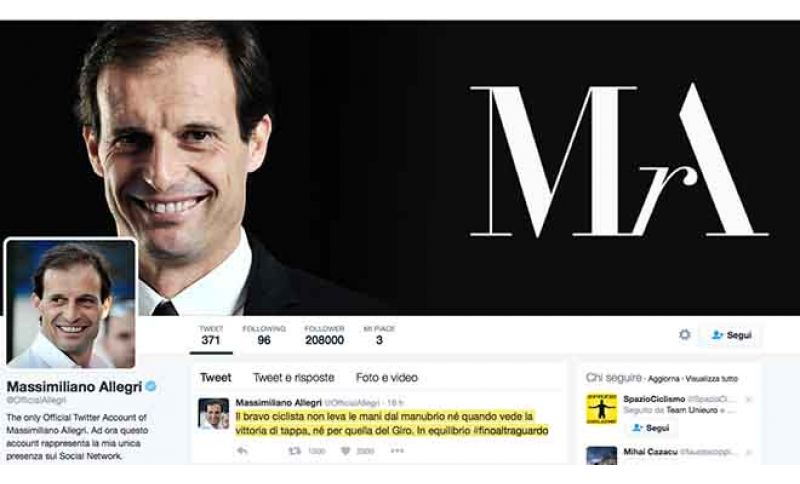Select the Tweet tab in the timeline

215,378
